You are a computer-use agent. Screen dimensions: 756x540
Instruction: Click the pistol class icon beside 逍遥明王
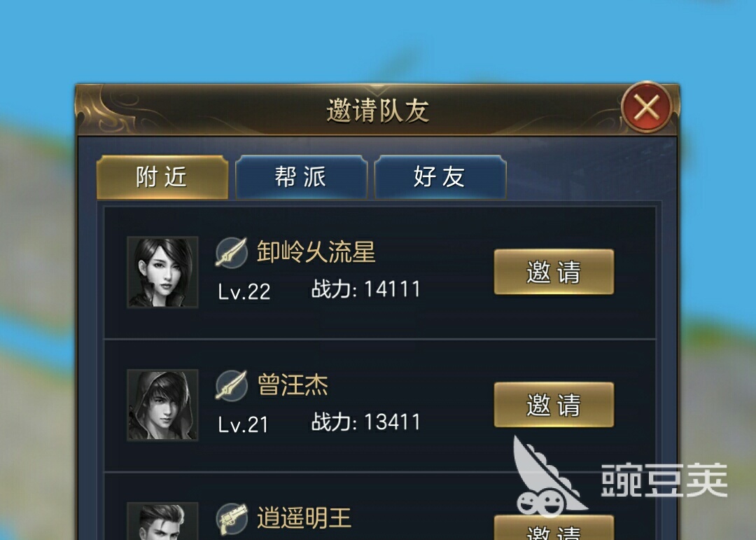tap(232, 518)
